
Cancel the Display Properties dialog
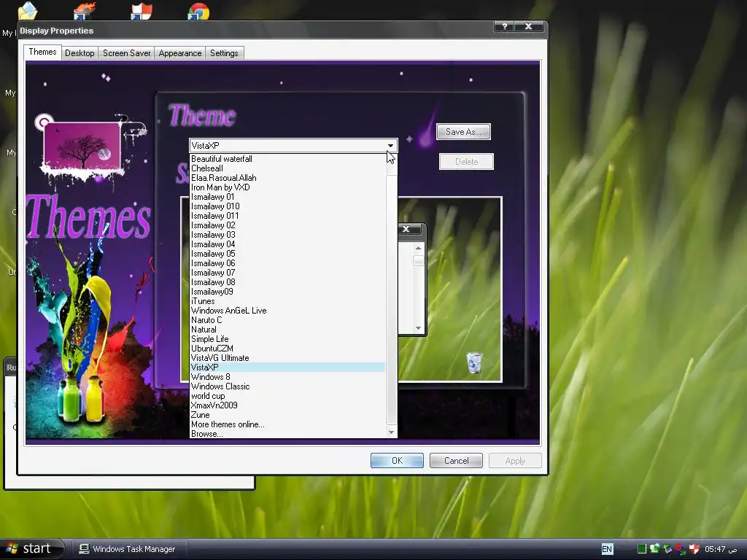pyautogui.click(x=456, y=461)
